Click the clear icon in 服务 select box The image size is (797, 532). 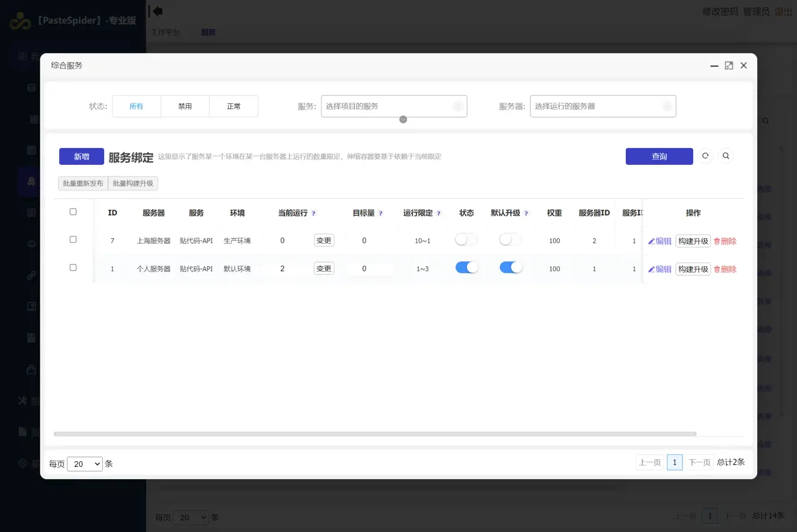[x=458, y=106]
